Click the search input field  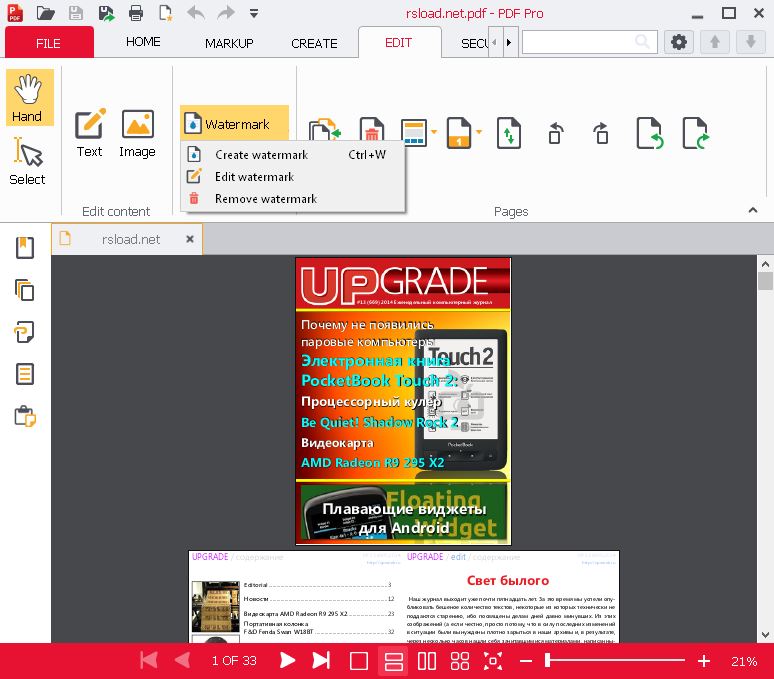point(589,42)
